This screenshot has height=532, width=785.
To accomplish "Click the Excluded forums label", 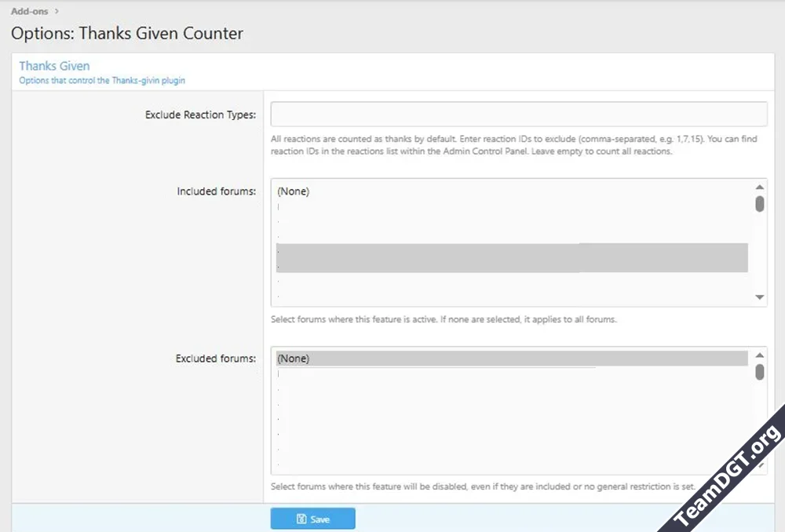I will point(215,359).
